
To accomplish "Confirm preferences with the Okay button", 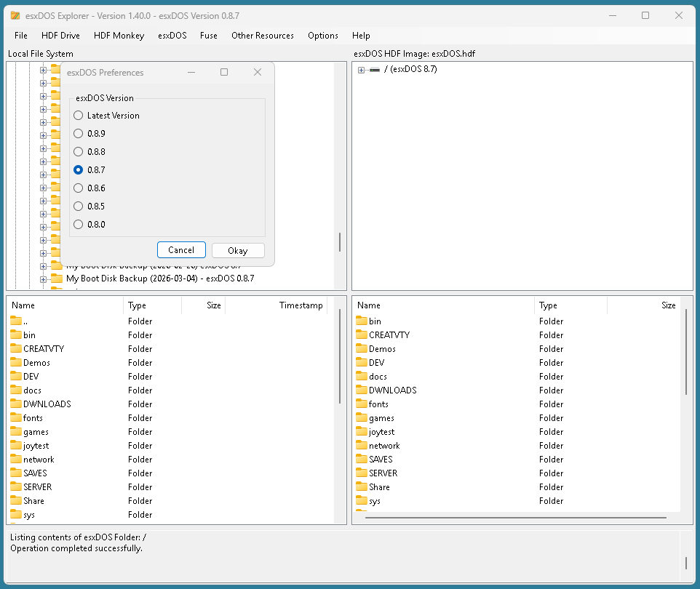I will click(x=238, y=250).
